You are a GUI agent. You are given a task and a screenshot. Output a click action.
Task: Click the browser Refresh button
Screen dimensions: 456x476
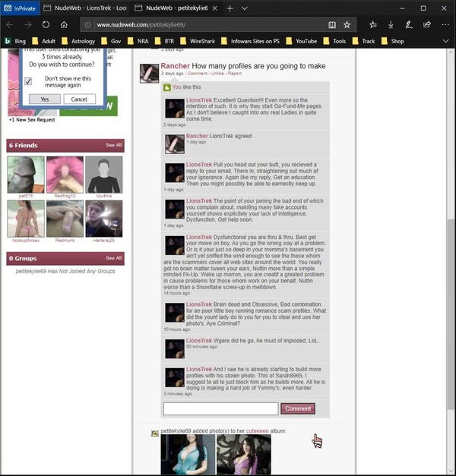click(46, 24)
